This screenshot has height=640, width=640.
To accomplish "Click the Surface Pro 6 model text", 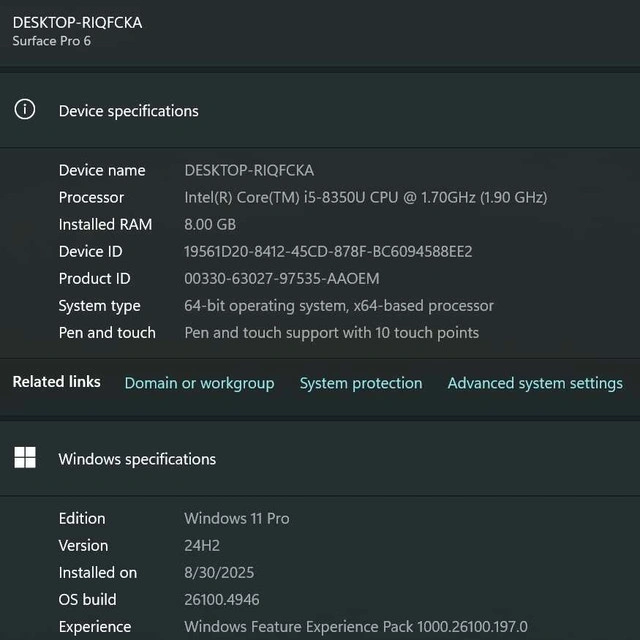I will [51, 41].
